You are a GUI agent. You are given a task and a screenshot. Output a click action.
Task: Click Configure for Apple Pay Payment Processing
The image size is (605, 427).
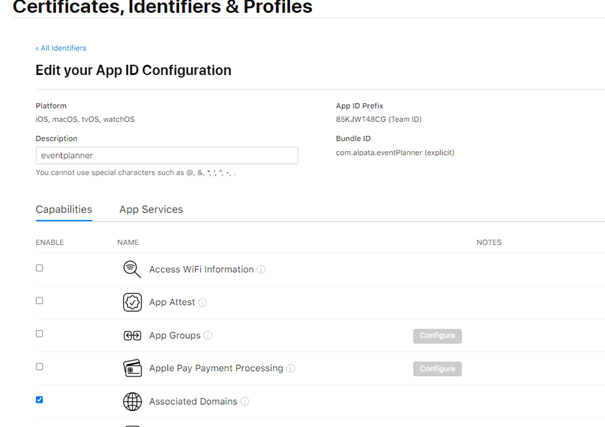pos(437,369)
